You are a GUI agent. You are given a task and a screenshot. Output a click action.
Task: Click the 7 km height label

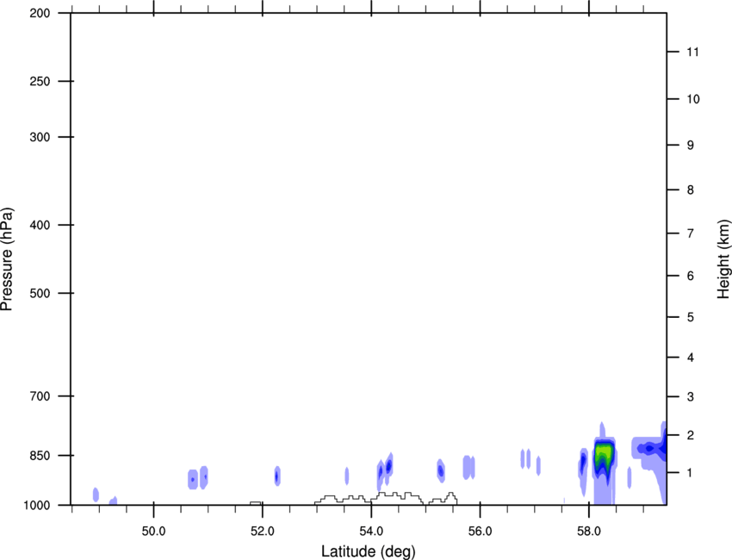pyautogui.click(x=691, y=233)
